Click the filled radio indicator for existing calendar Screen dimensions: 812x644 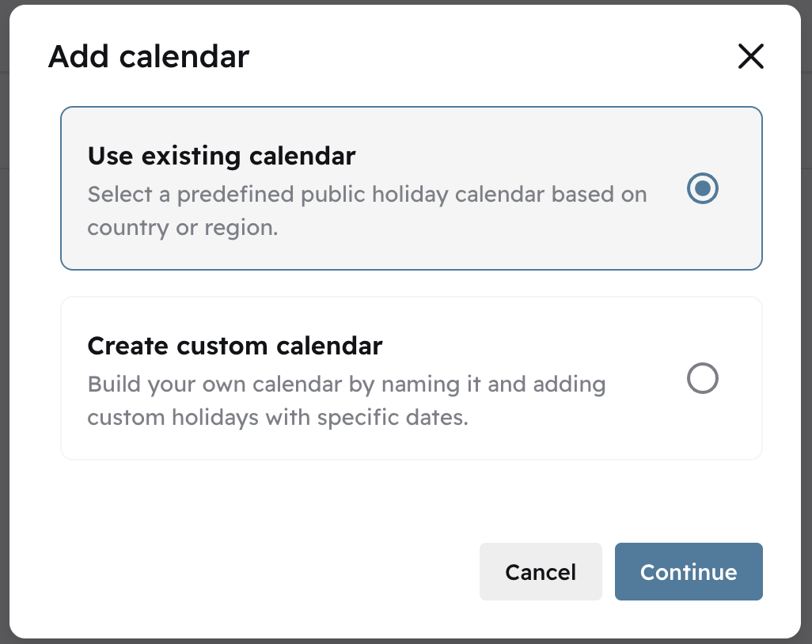coord(701,188)
